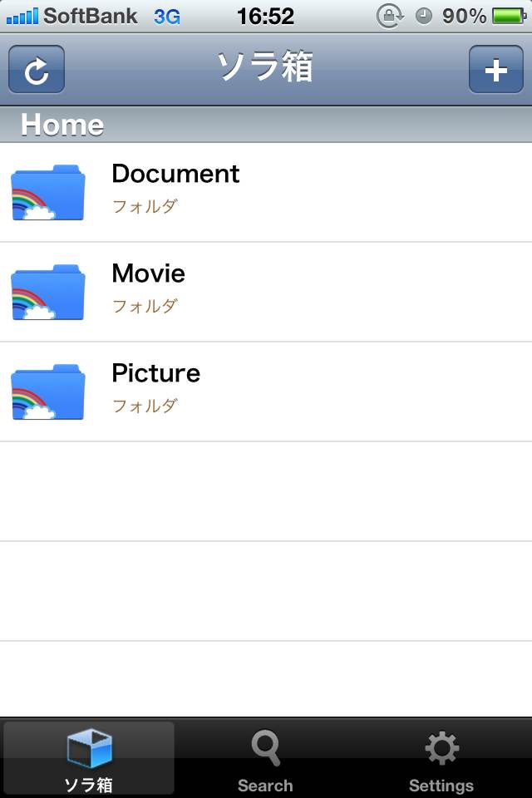Image resolution: width=532 pixels, height=798 pixels.
Task: Switch to the Search tab
Action: 265,756
